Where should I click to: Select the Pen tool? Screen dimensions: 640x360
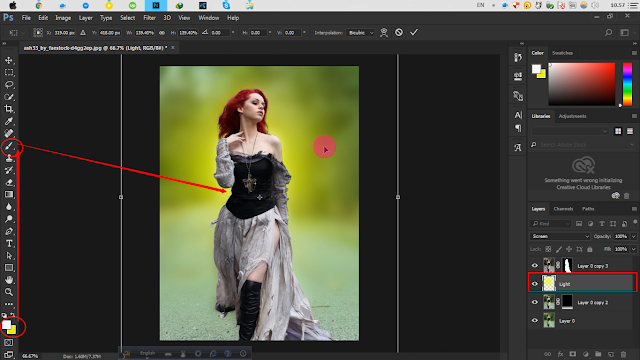(9, 231)
